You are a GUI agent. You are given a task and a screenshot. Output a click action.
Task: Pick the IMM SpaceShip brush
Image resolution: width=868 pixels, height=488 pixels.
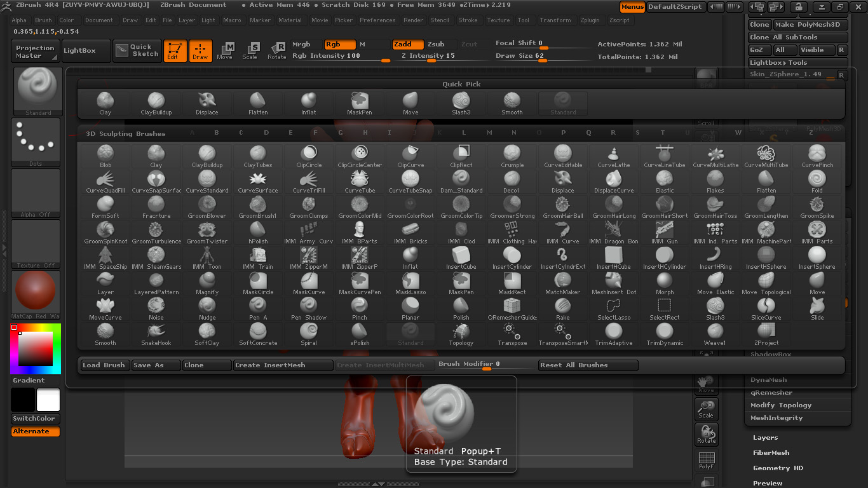point(105,258)
